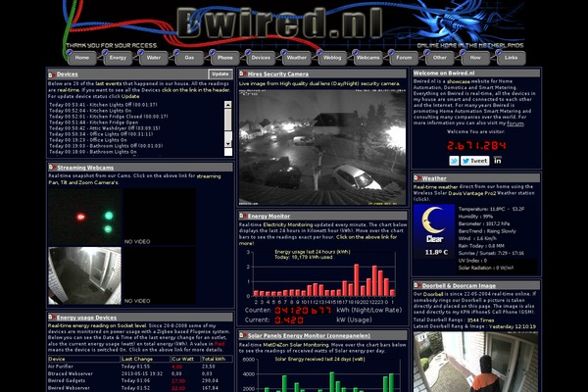This screenshot has height=392, width=588.
Task: Click the 'Kitchen Lights Off' event entry
Action: pos(103,105)
